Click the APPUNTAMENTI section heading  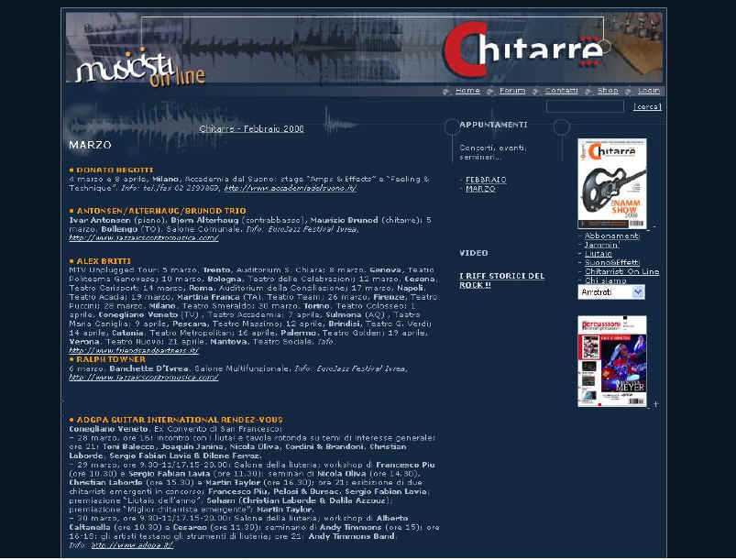tap(493, 125)
